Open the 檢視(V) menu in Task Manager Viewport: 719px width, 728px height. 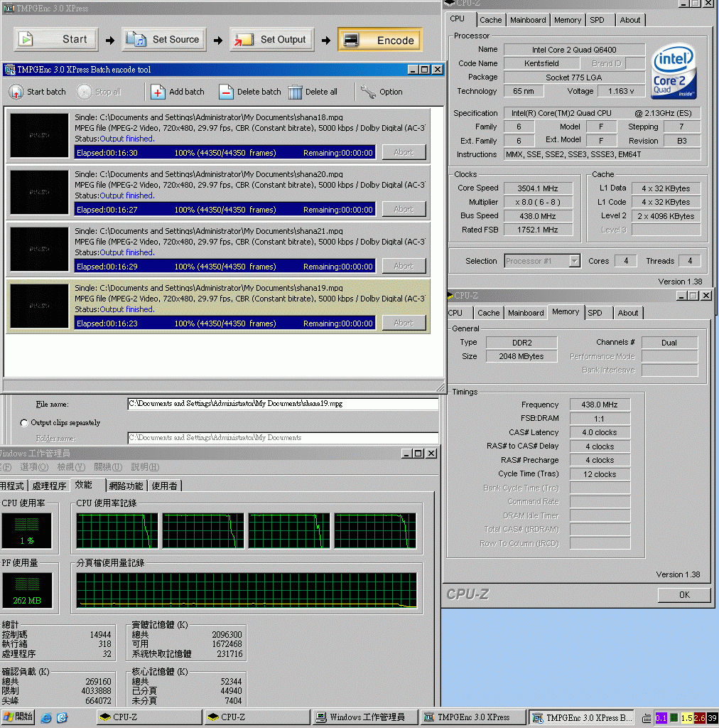click(x=71, y=467)
